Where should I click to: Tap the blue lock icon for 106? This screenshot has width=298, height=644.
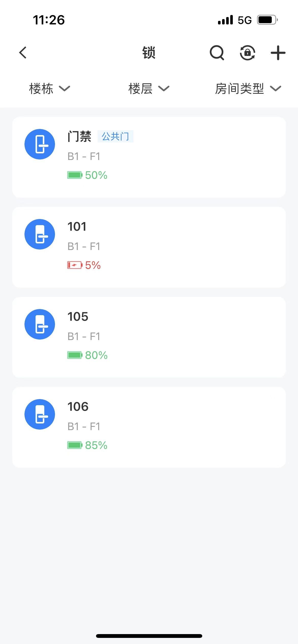40,414
